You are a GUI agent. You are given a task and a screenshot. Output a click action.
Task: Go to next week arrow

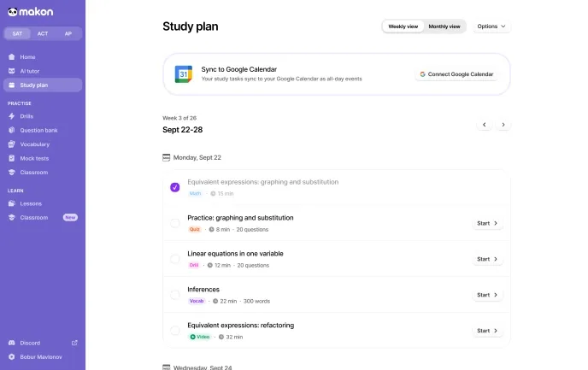503,125
